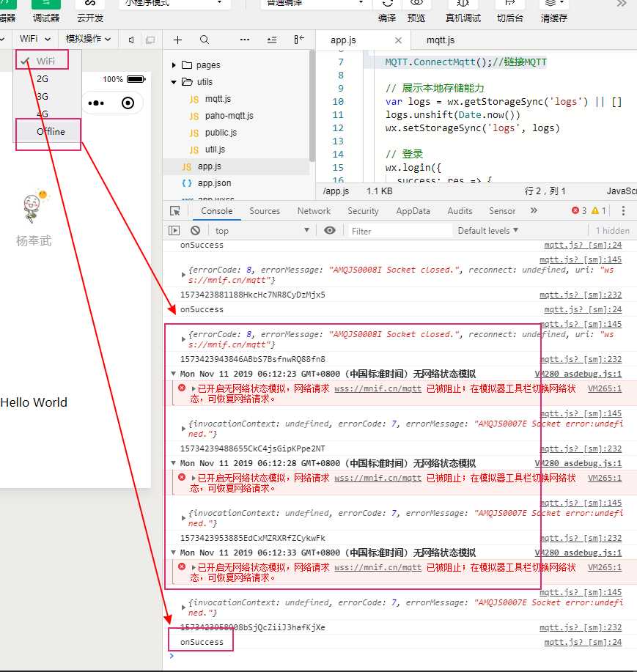Viewport: 637px width, 672px height.
Task: Clear the console with ban icon
Action: 196,231
